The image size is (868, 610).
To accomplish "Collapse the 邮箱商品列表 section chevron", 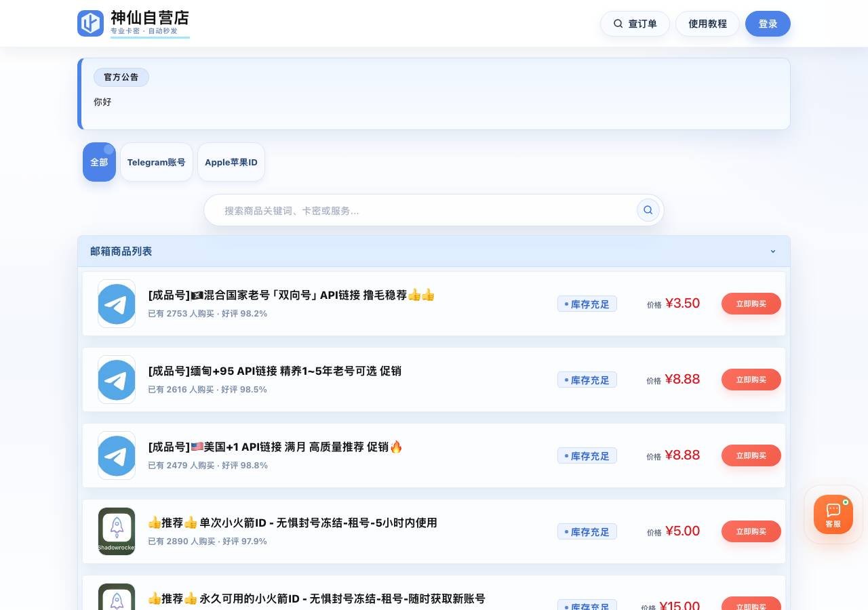I will click(x=773, y=251).
